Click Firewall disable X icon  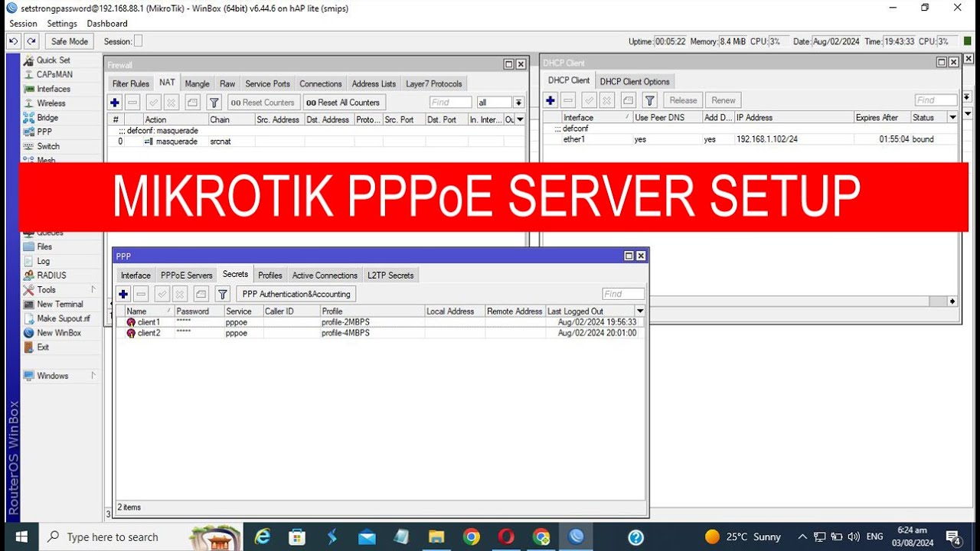coord(171,103)
